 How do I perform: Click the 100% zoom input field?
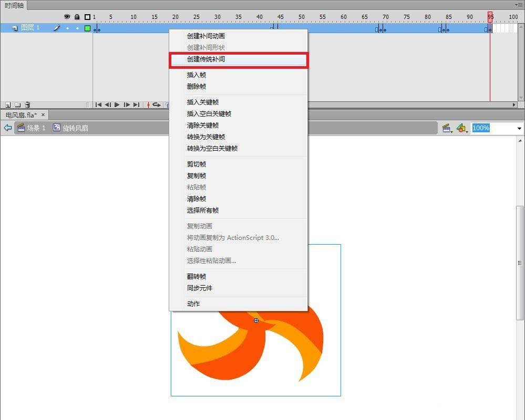click(493, 128)
